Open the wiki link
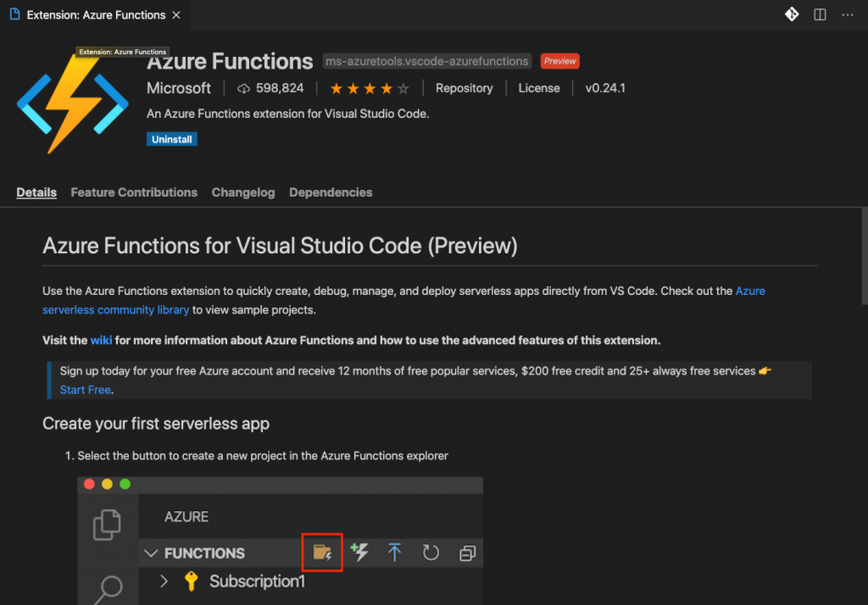This screenshot has width=868, height=605. tap(102, 341)
